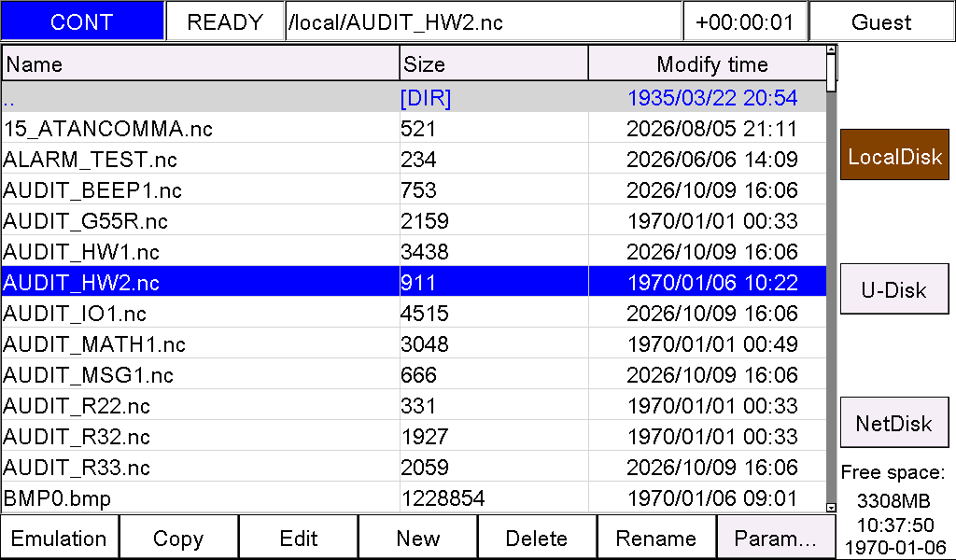Switch to LocalDisk storage

click(x=894, y=155)
